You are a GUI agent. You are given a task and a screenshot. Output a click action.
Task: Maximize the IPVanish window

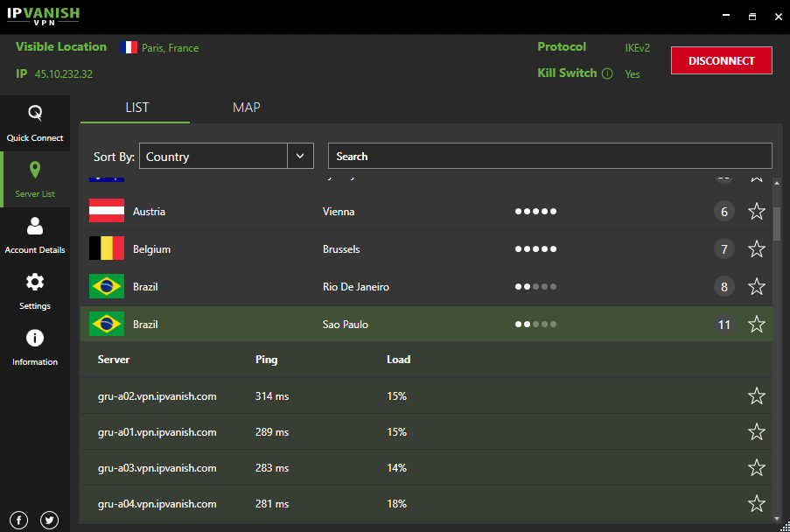pyautogui.click(x=752, y=16)
